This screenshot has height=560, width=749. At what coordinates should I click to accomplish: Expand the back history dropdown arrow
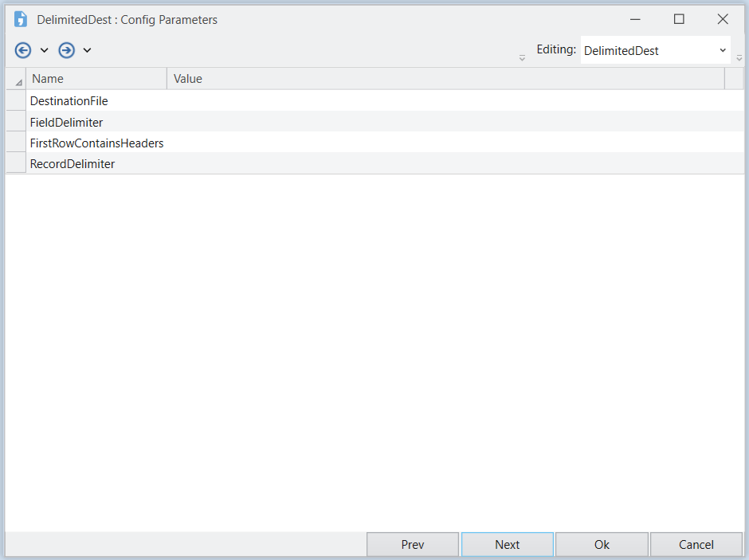click(x=44, y=50)
